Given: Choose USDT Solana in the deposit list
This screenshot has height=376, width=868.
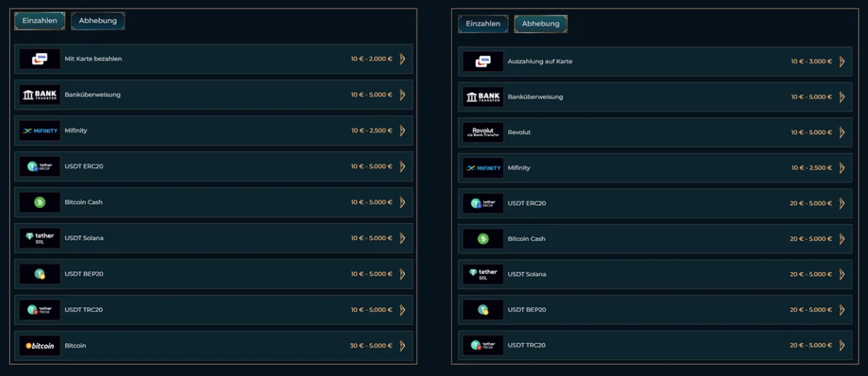Looking at the screenshot, I should tap(213, 238).
